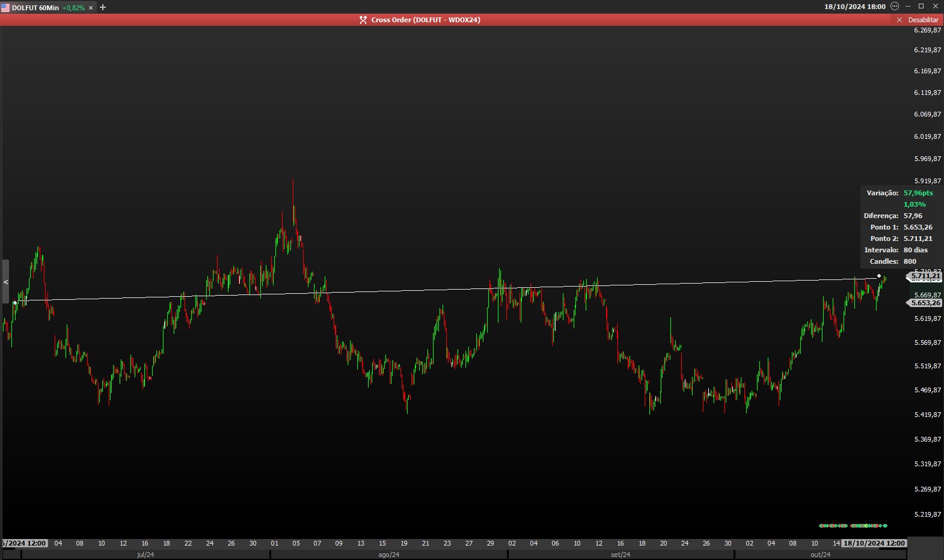Image resolution: width=944 pixels, height=560 pixels.
Task: Select the 5.653,26 price marker on the axis
Action: tap(925, 303)
